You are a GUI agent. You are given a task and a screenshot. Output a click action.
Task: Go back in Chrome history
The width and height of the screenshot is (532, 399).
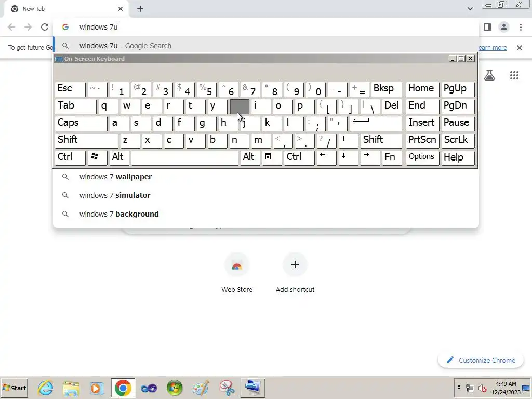point(11,27)
